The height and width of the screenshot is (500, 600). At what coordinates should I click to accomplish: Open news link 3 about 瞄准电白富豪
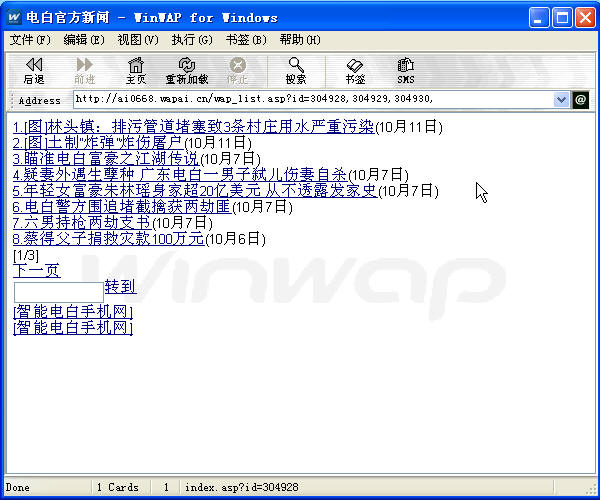click(x=105, y=159)
